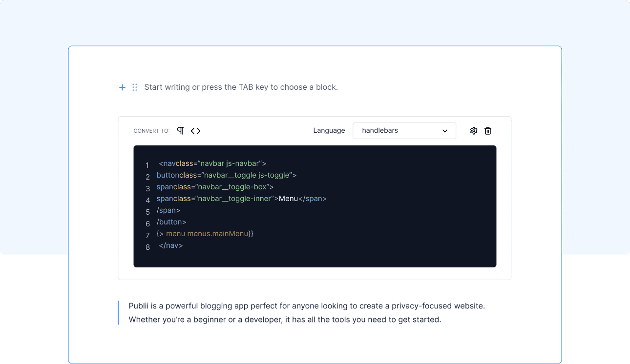Add a new block with the plus icon
The image size is (630, 364).
pyautogui.click(x=122, y=87)
